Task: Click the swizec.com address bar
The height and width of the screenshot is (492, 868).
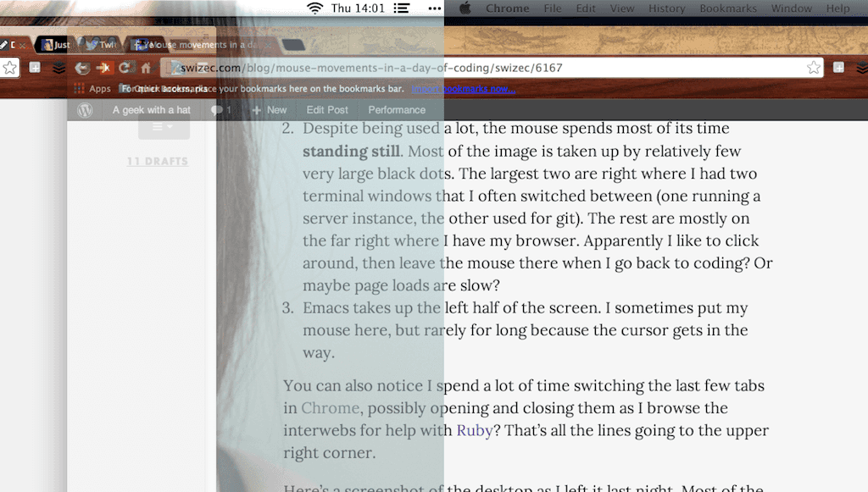Action: click(492, 68)
